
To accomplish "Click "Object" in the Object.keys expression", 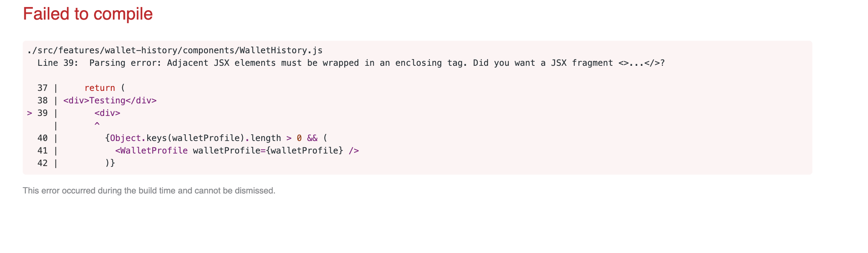I will [125, 138].
